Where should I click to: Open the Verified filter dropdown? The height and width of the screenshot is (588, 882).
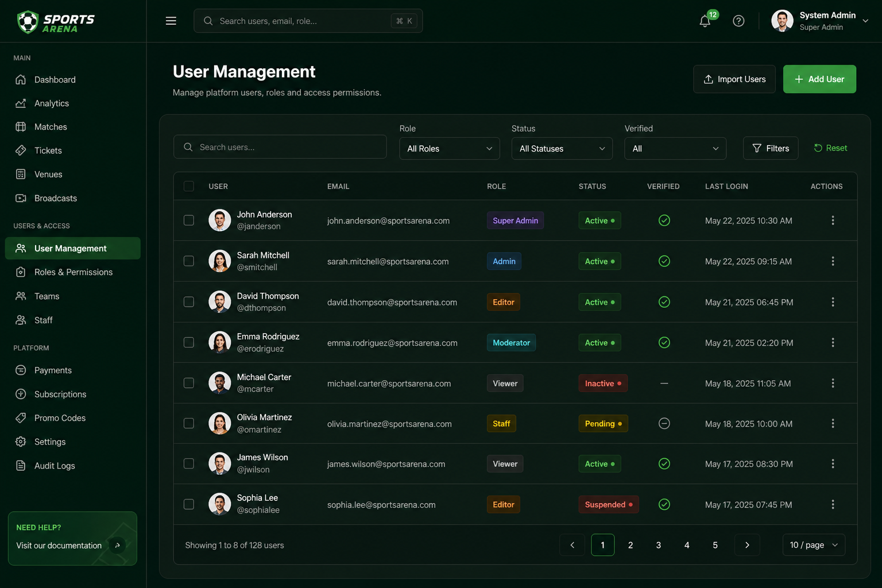tap(675, 149)
